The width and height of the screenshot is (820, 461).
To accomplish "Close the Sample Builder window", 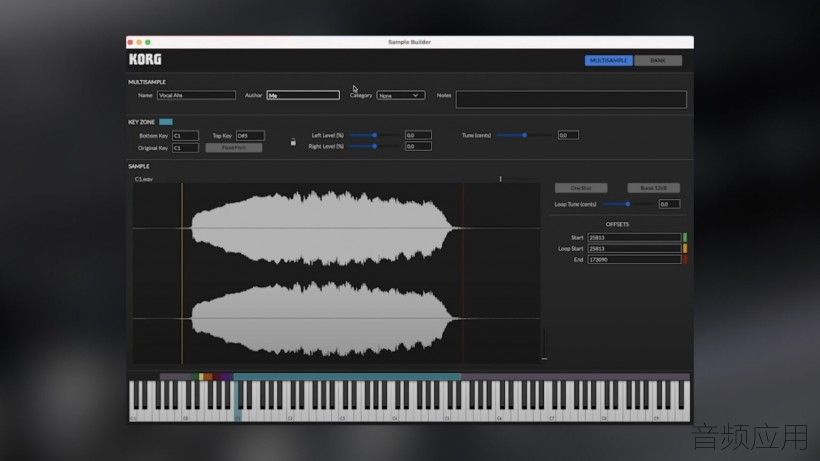I will tap(130, 42).
